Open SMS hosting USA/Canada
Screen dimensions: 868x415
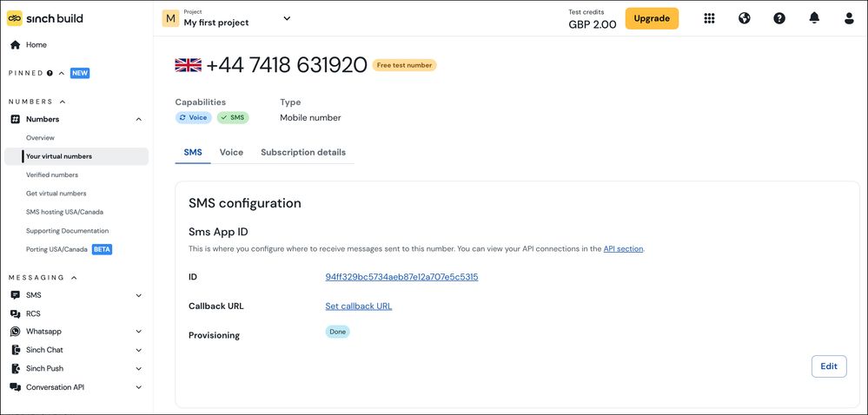coord(65,212)
